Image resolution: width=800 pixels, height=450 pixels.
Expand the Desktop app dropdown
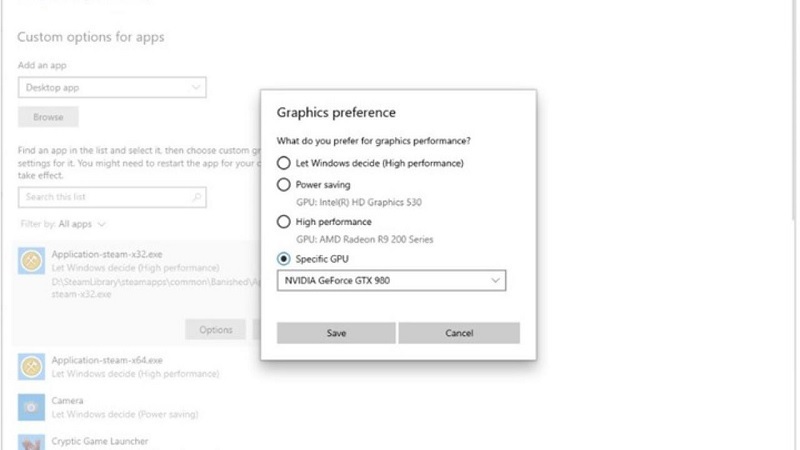pyautogui.click(x=112, y=88)
